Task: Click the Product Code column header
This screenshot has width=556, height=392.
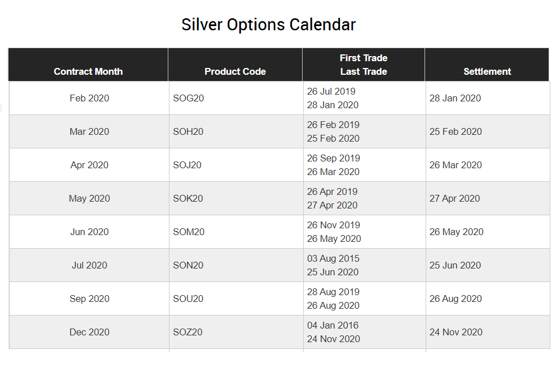Action: [235, 65]
